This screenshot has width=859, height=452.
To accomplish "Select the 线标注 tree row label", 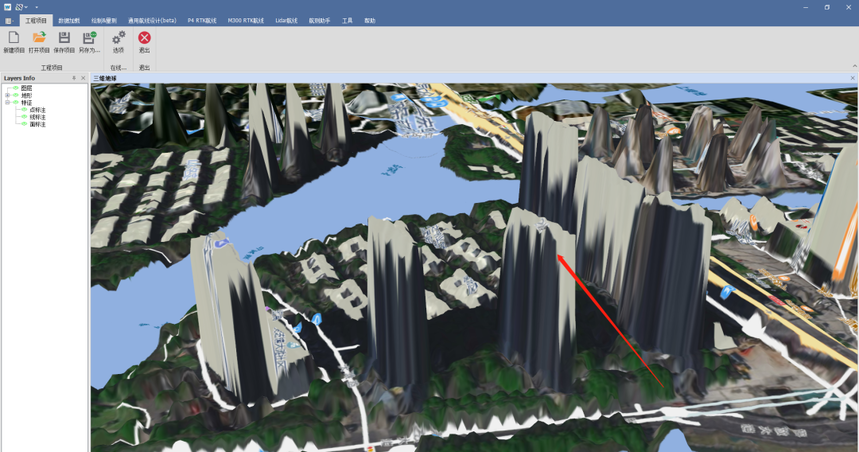I will 38,117.
